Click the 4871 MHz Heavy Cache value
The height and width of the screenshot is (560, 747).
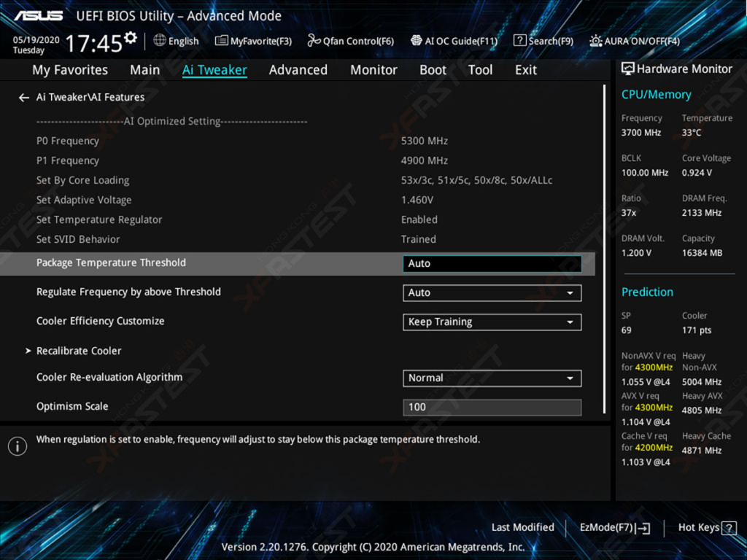click(x=702, y=451)
